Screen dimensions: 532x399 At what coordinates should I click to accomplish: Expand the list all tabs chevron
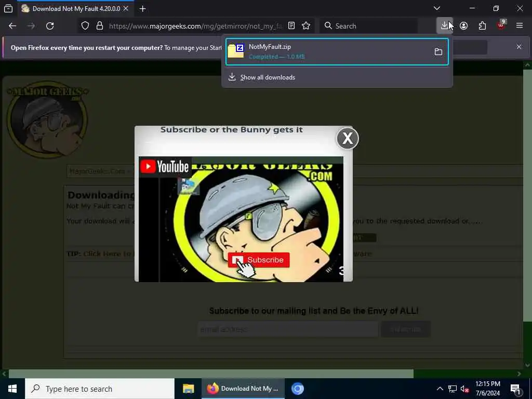(437, 8)
